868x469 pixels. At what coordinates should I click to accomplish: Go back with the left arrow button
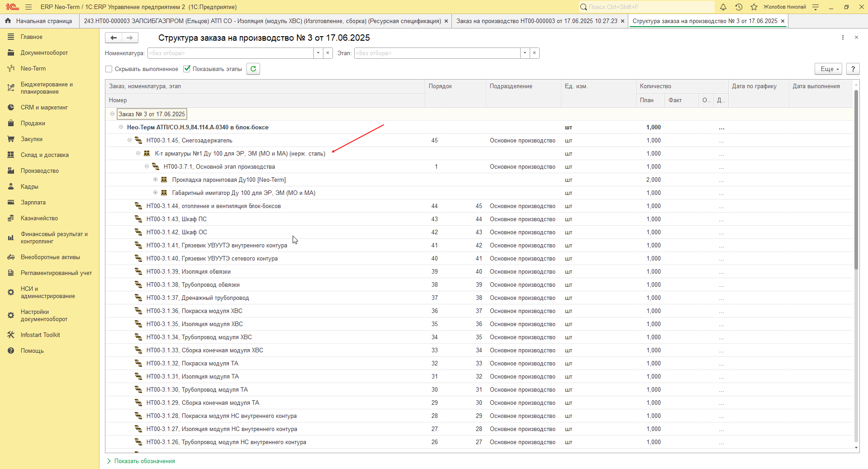114,38
